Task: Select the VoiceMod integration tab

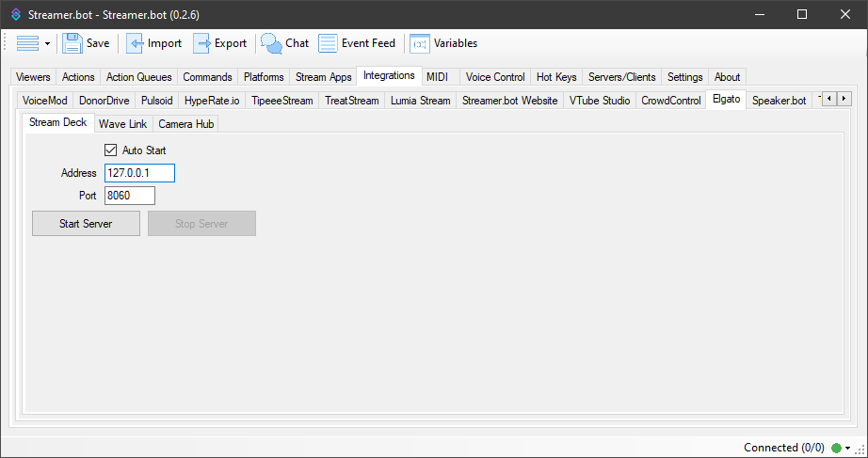Action: pos(45,101)
